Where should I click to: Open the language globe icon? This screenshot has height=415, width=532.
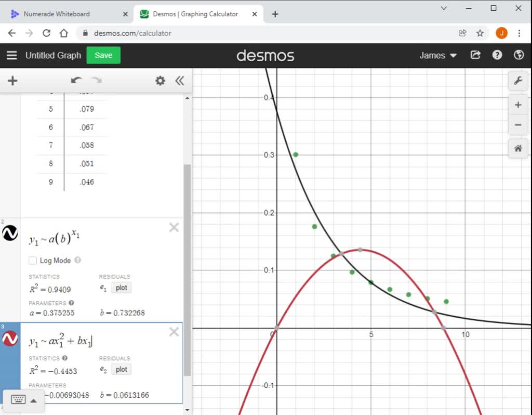[x=518, y=55]
